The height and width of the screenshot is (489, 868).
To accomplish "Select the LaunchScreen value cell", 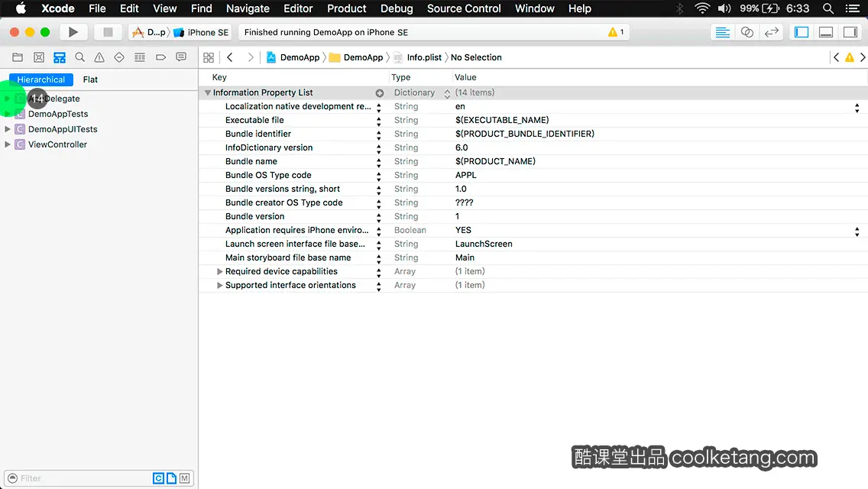I will [484, 244].
